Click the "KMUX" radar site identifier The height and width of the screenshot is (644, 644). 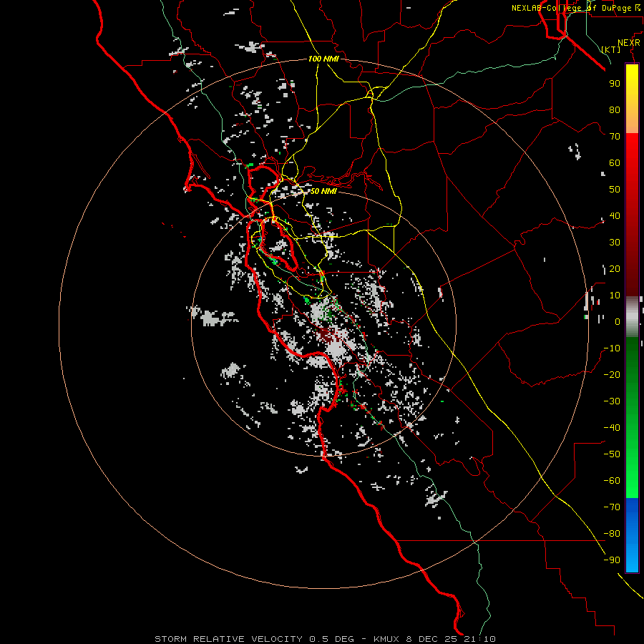[386, 639]
